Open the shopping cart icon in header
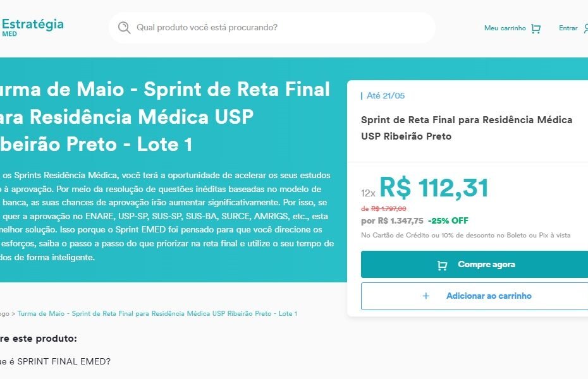 point(536,29)
